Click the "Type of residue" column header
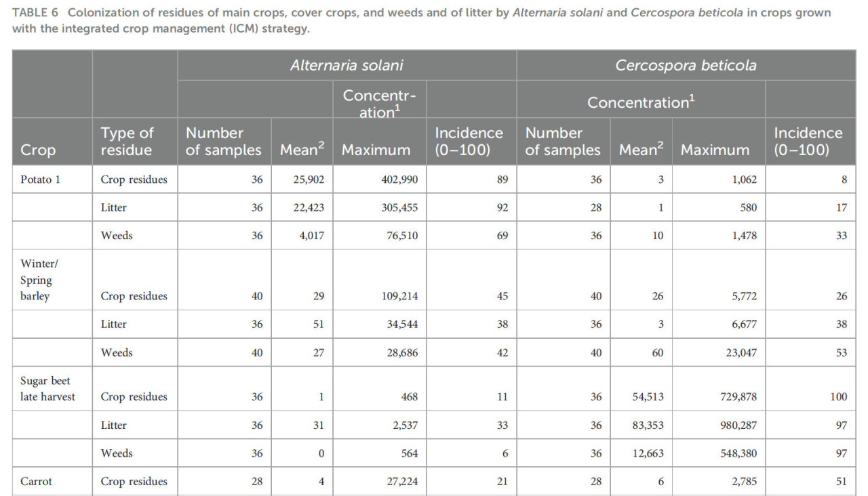The image size is (868, 496). tap(127, 142)
